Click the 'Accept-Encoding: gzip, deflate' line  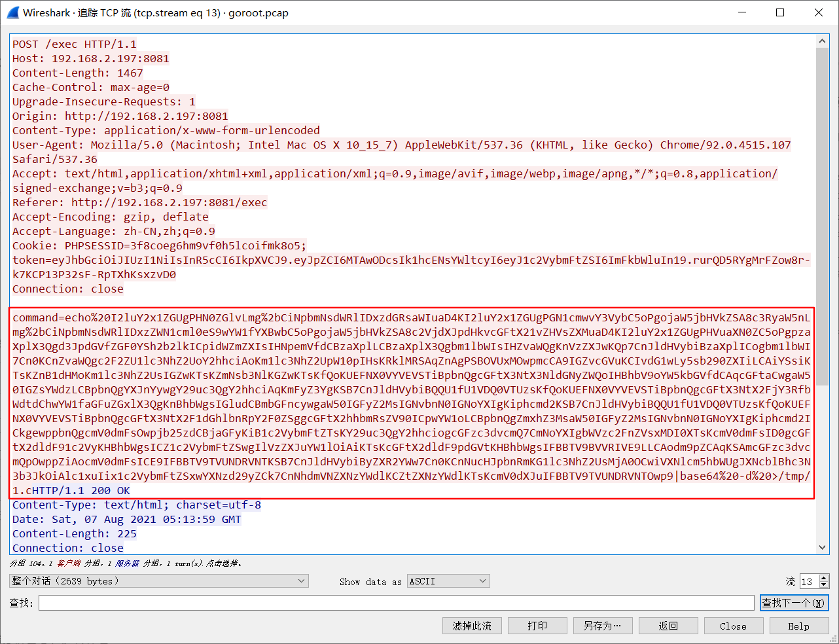(111, 217)
